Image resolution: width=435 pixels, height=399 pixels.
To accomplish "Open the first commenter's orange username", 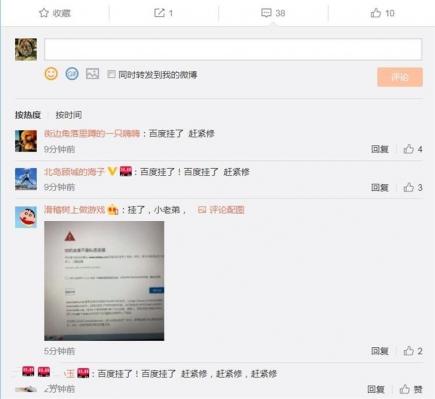I will tap(92, 134).
